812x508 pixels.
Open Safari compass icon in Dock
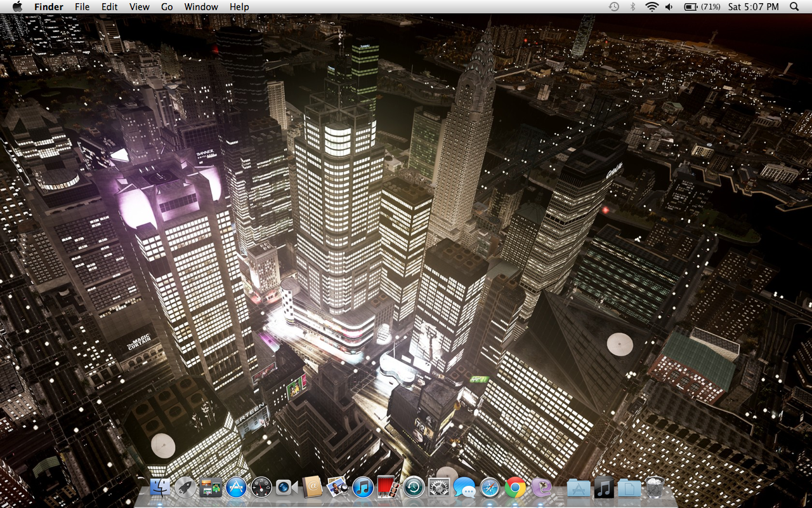(x=490, y=487)
